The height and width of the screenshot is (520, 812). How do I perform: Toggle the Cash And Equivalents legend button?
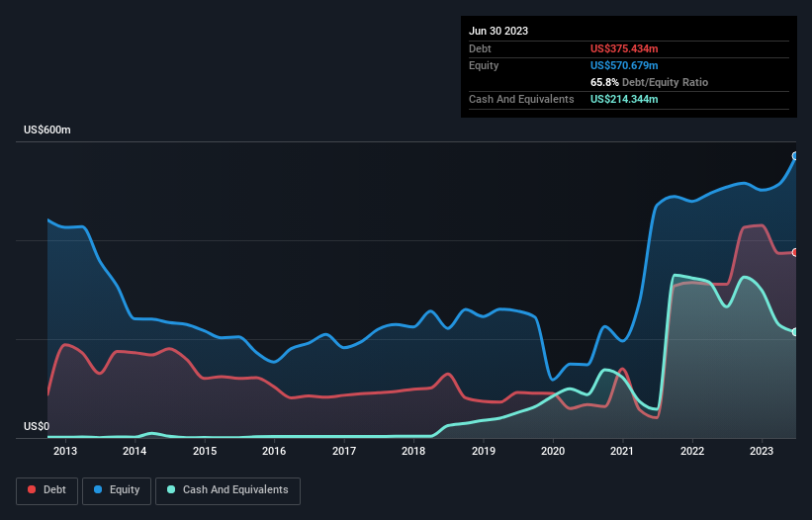coord(227,490)
